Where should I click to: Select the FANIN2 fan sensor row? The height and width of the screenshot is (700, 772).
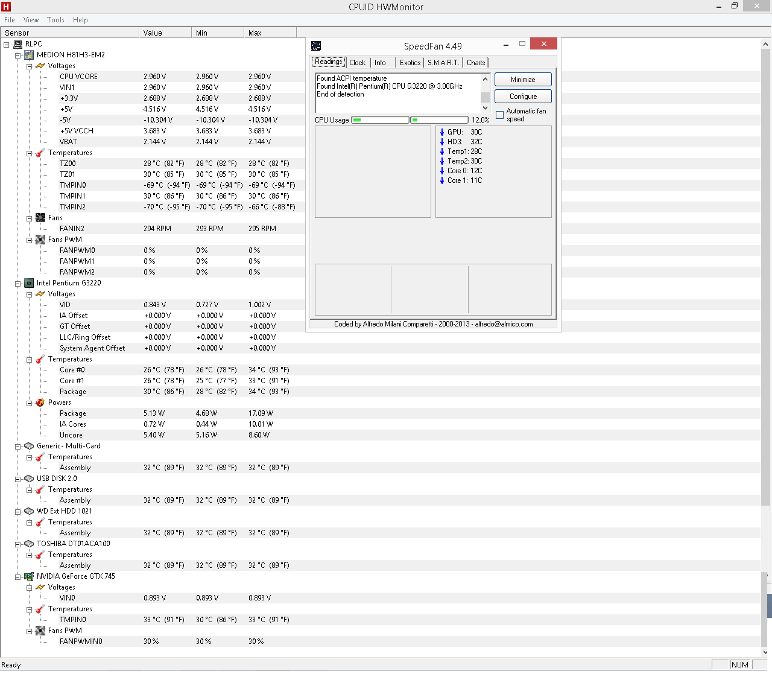(x=380, y=229)
